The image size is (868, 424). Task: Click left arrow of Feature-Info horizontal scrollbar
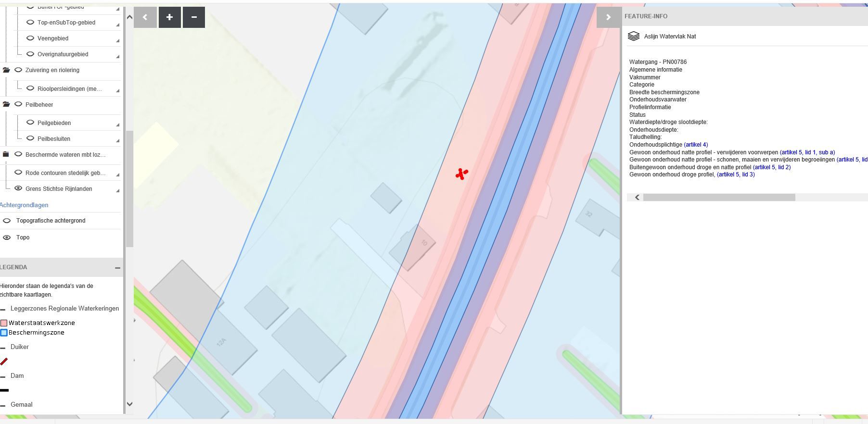coord(637,198)
